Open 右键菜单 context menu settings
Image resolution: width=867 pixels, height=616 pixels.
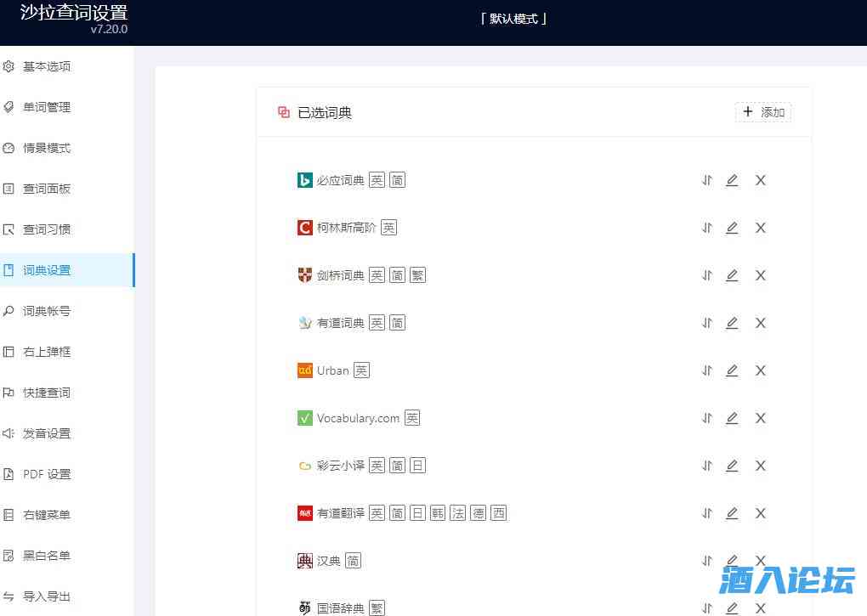coord(66,515)
